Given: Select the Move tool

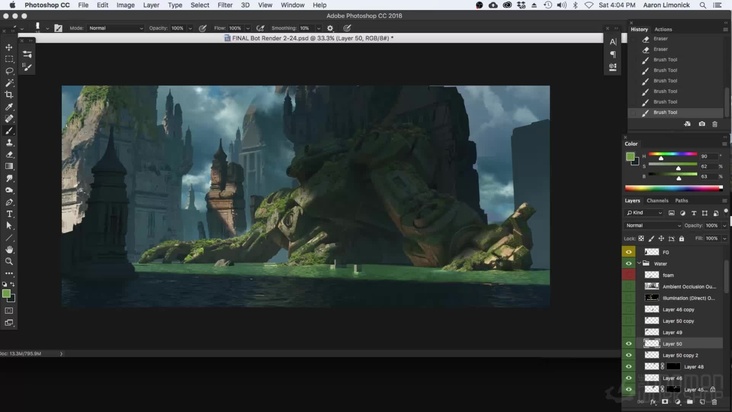Looking at the screenshot, I should (x=9, y=47).
